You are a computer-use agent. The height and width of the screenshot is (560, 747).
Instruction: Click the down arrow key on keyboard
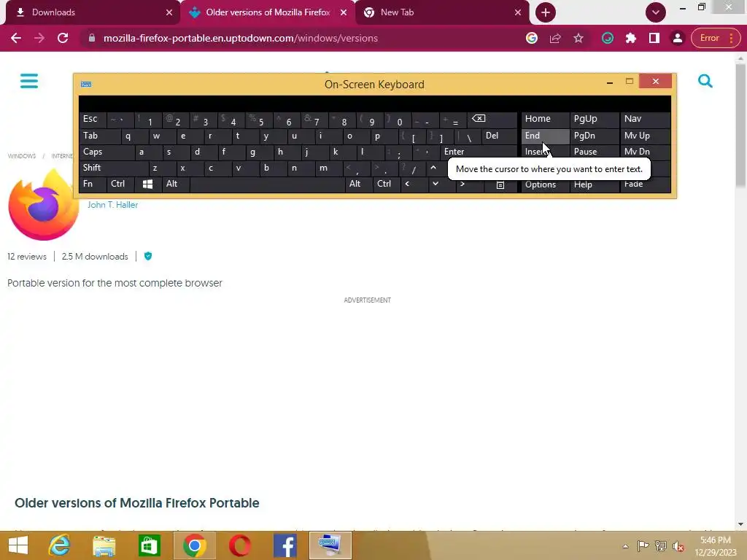tap(436, 184)
